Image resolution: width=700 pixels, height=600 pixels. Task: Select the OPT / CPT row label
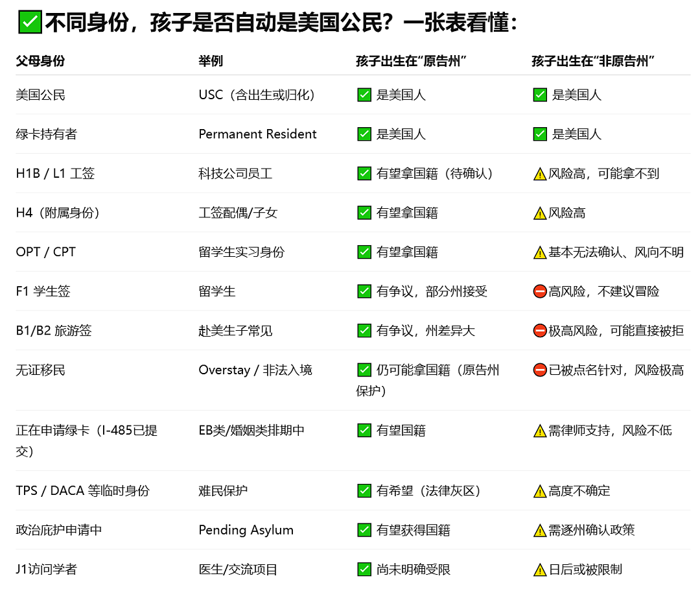point(45,252)
